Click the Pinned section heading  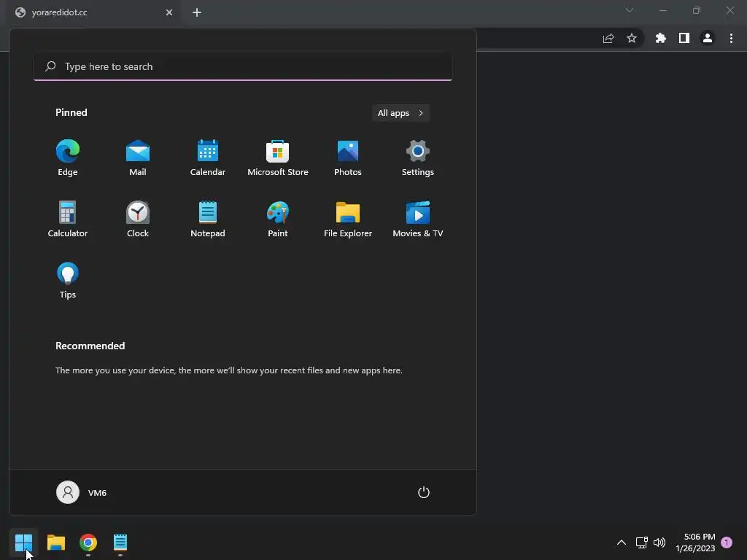point(71,112)
